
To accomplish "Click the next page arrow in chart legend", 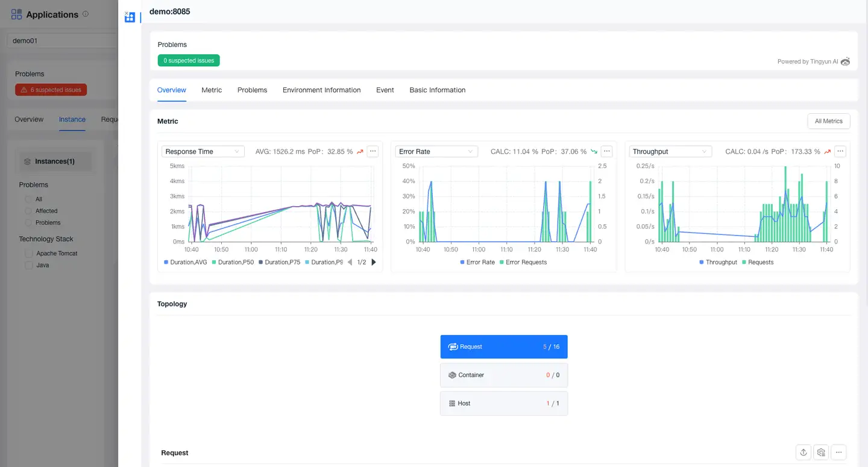I will point(373,262).
